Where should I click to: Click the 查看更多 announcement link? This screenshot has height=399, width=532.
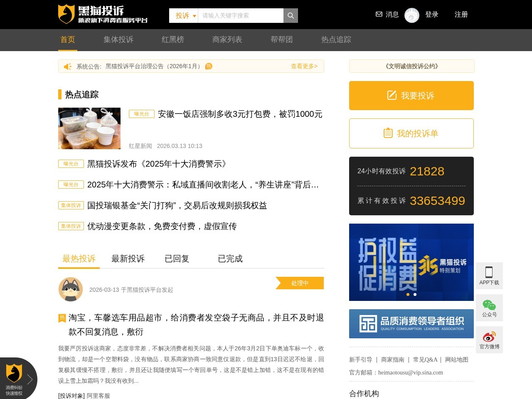[304, 66]
